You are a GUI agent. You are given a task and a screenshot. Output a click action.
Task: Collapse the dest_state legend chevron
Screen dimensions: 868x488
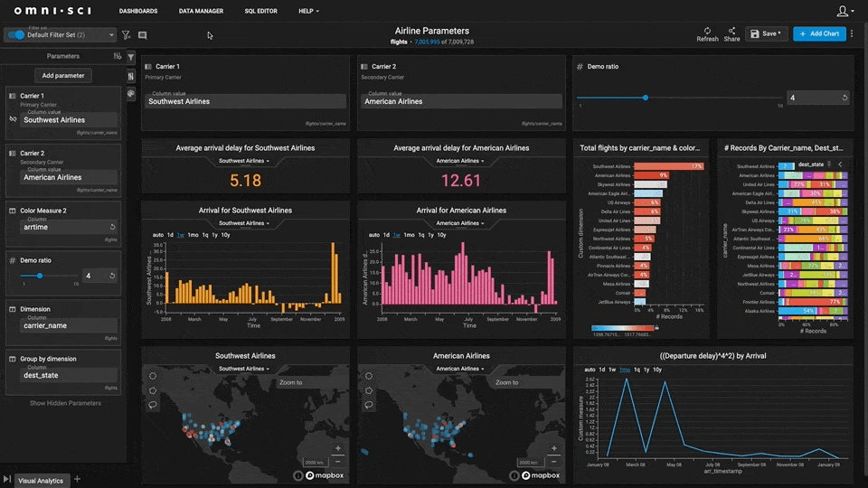pyautogui.click(x=840, y=164)
